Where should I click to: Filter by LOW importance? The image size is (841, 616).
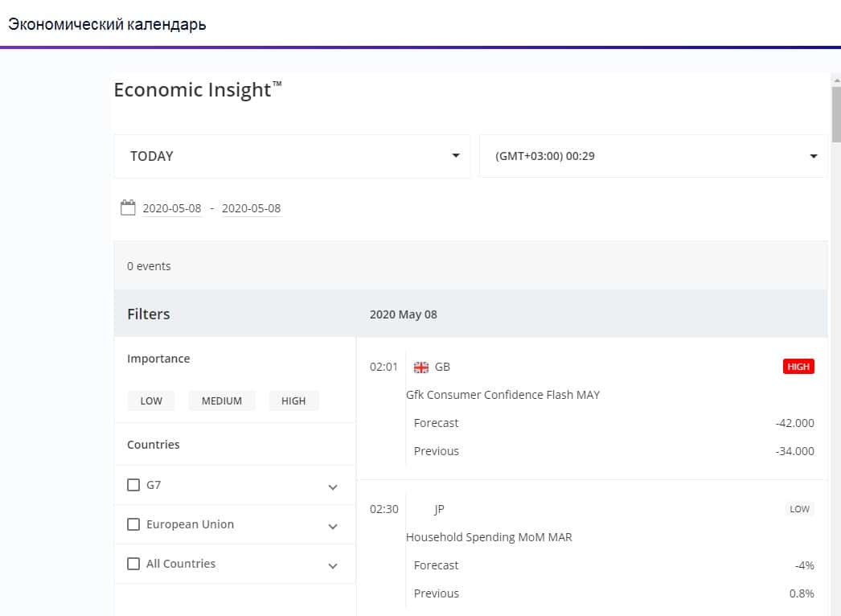point(151,400)
